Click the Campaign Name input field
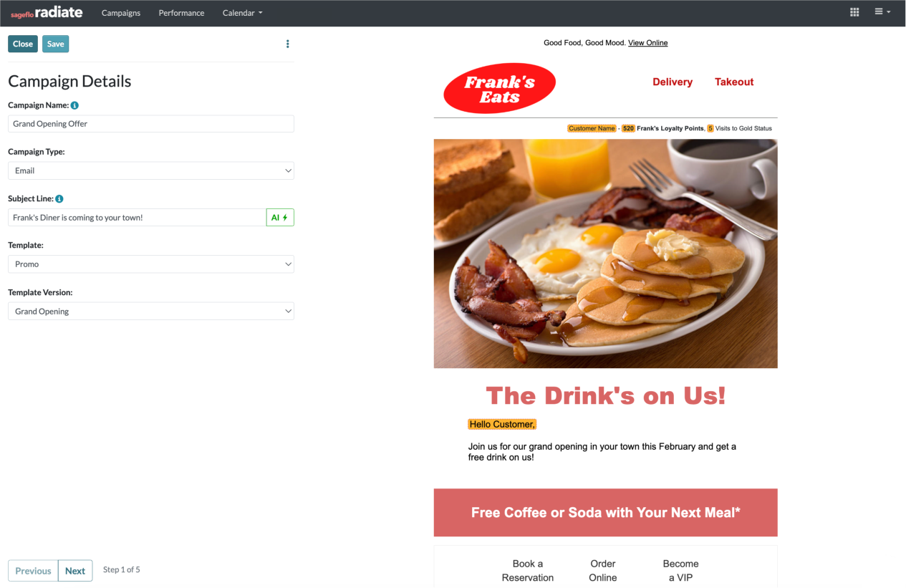The image size is (906, 588). (151, 124)
